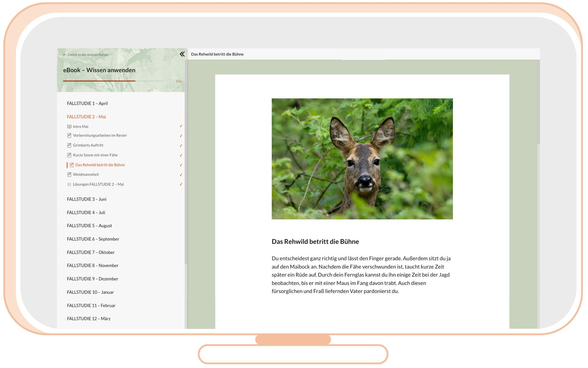Expand FALLSTUDIE 6 – September section
This screenshot has width=588, height=368.
[x=93, y=239]
